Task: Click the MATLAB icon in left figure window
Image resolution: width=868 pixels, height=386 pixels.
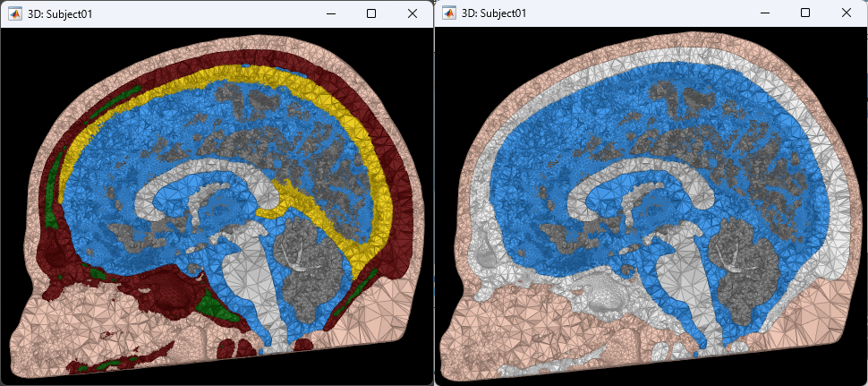Action: click(15, 13)
